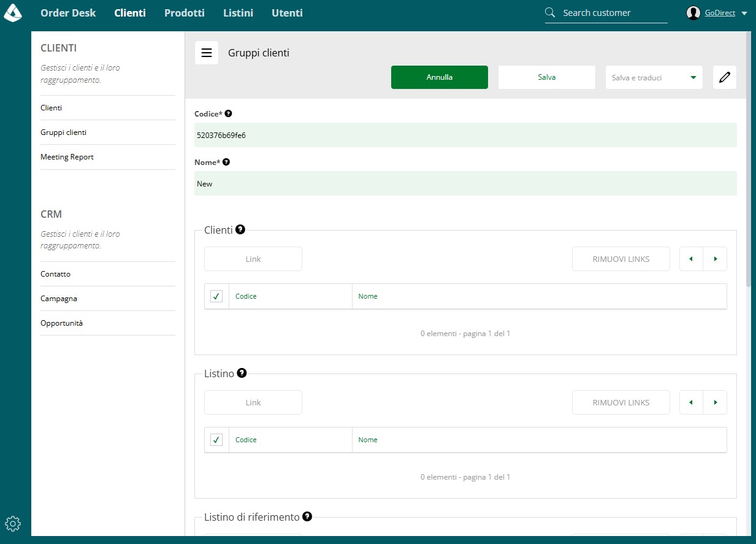Show help for Listino di riferimento
756x544 pixels.
[x=307, y=516]
